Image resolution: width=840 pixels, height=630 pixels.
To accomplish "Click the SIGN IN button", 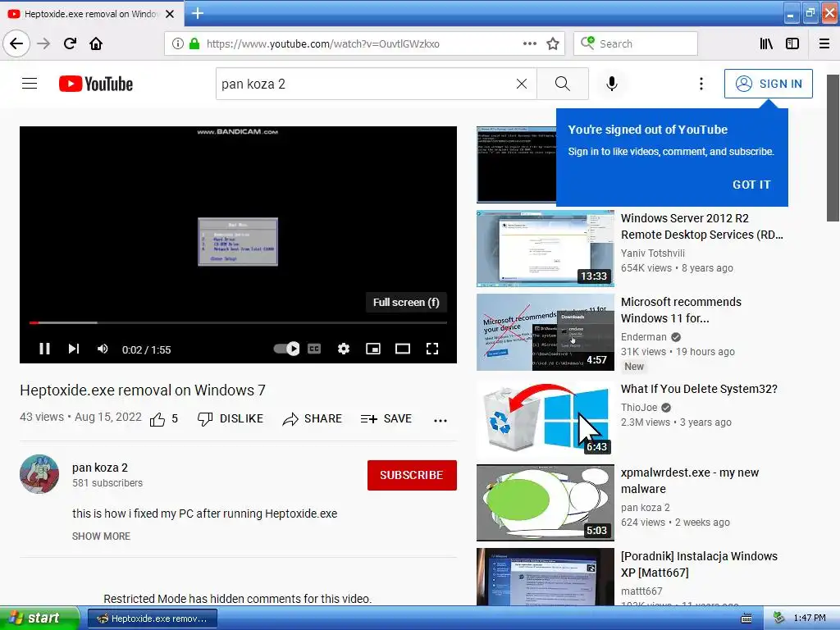I will tap(768, 84).
